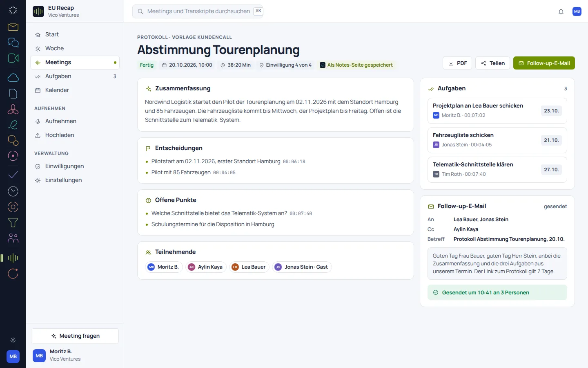Open task 'Projektplan an Lea Bauer schicken'
This screenshot has width=588, height=368.
(x=497, y=111)
